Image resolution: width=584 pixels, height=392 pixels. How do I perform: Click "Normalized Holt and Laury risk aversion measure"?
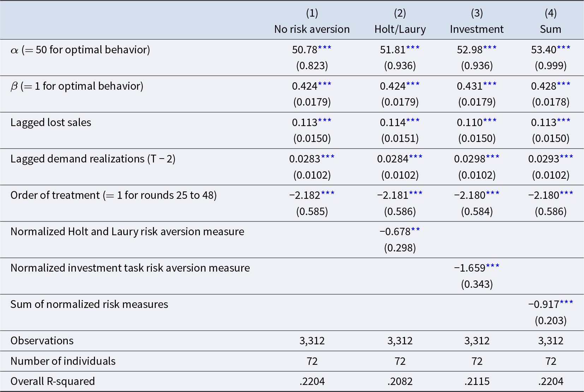(127, 232)
